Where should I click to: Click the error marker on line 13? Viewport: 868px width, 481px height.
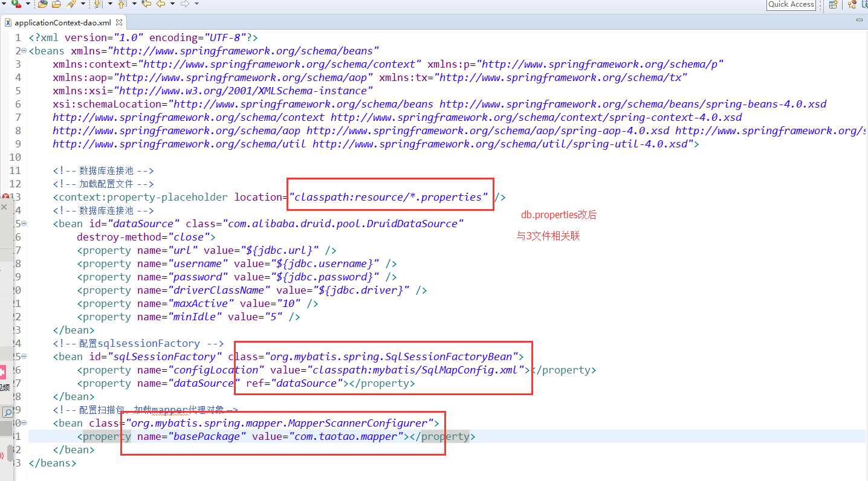pyautogui.click(x=5, y=197)
